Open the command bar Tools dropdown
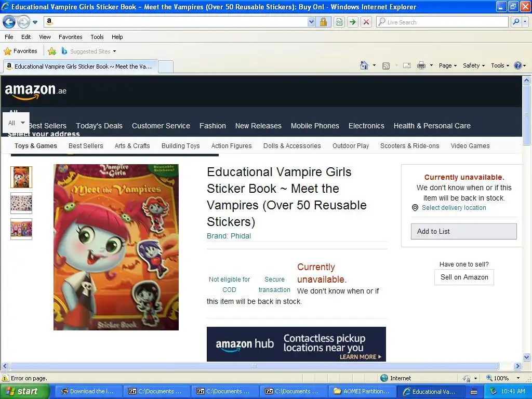 click(x=500, y=65)
